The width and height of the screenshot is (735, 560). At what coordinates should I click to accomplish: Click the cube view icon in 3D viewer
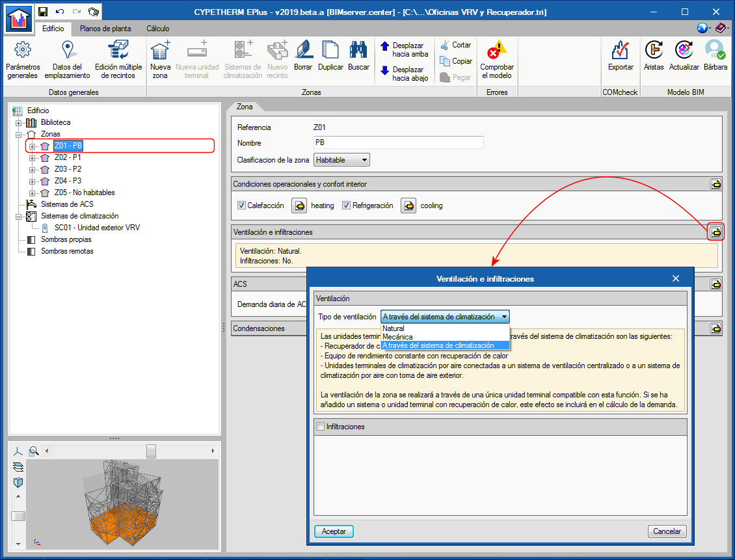tap(18, 482)
